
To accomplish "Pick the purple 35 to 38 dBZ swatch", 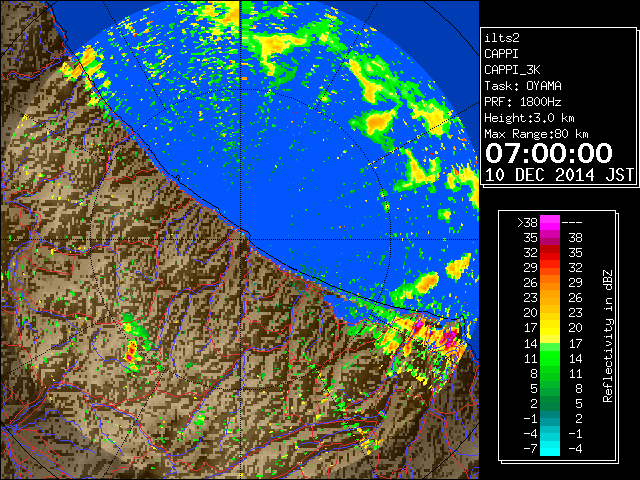I will (550, 238).
